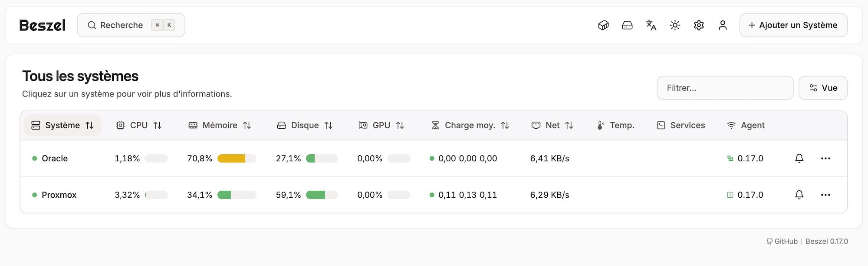Screen dimensions: 868x266
Task: Open three-dots menu for Proxmox row
Action: tap(825, 195)
